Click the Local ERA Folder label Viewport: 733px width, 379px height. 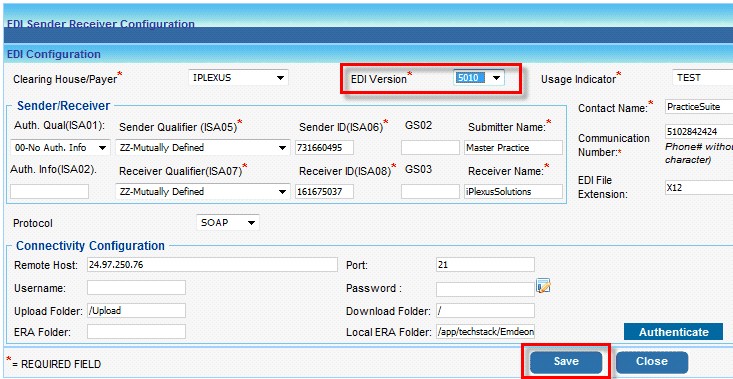(388, 332)
